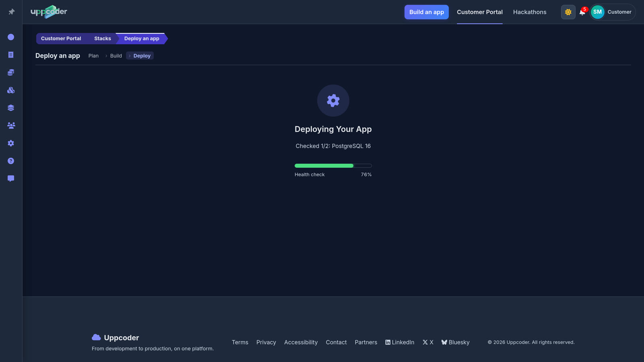
Task: Open the LinkedIn footer link
Action: tap(400, 342)
